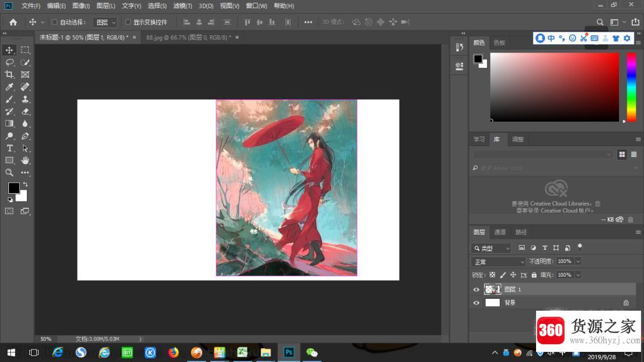The height and width of the screenshot is (362, 644).
Task: Open the 滤镜(T) menu
Action: (182, 6)
